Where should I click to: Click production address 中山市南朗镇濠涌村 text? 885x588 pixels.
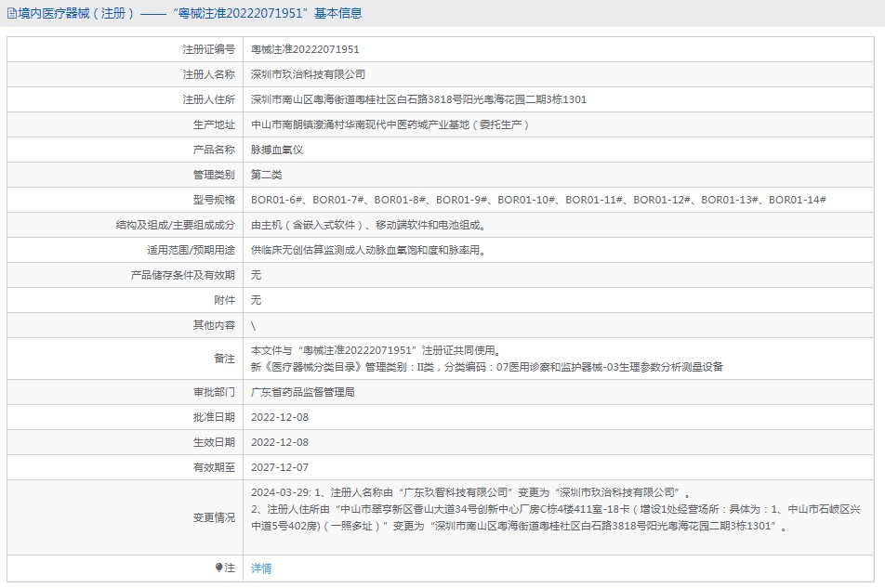(x=390, y=124)
